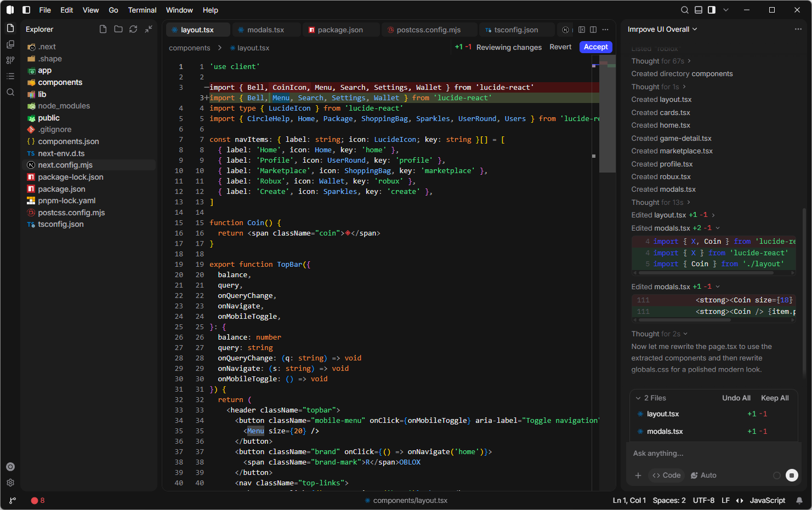
Task: Click the app logo in title bar
Action: pos(10,10)
